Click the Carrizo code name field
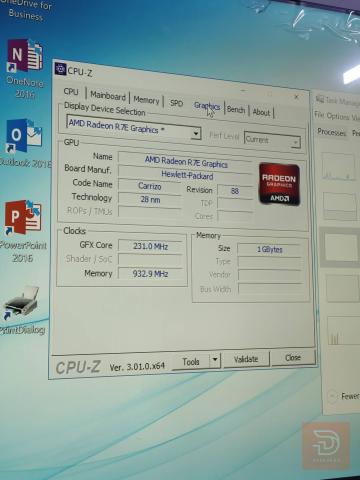Image resolution: width=360 pixels, height=480 pixels. 150,186
